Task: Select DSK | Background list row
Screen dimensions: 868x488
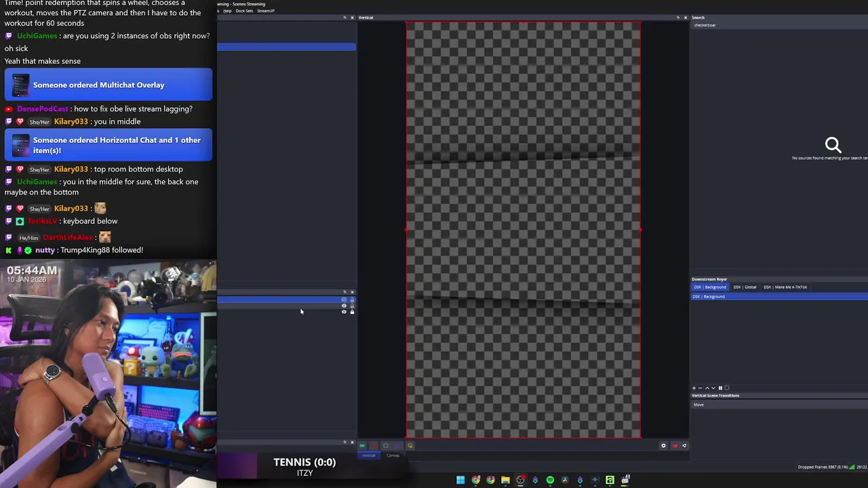Action: click(779, 296)
